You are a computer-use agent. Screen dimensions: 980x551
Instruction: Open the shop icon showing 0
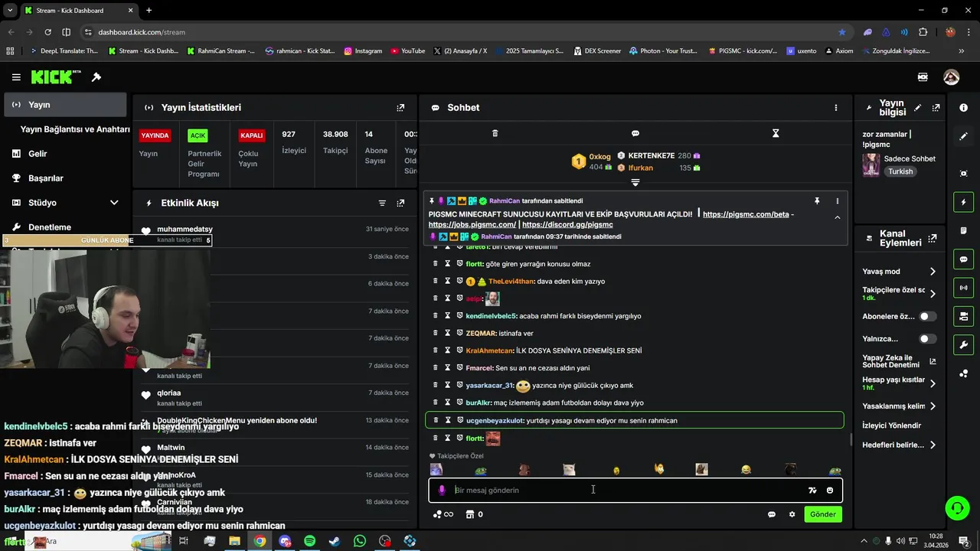pyautogui.click(x=474, y=514)
